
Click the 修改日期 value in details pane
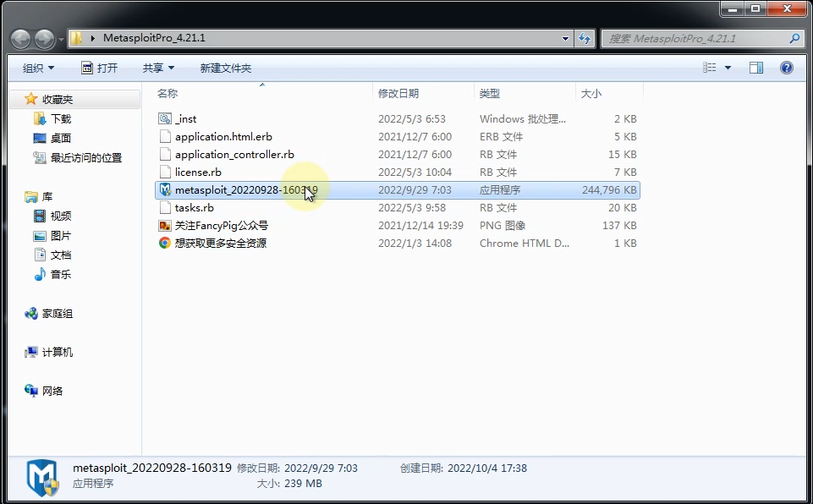point(321,468)
